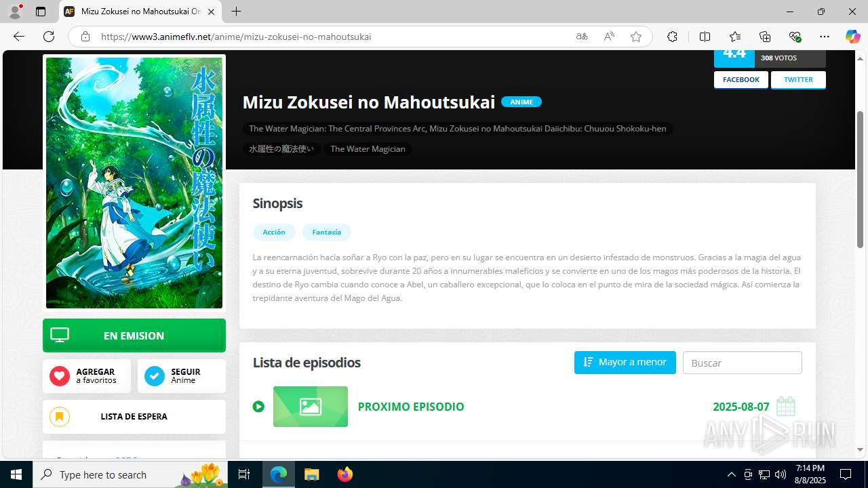Open the Settings and more menu

pos(825,37)
